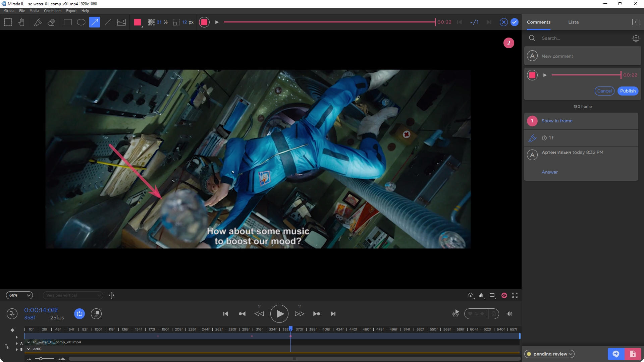Select the marker brush tool
Viewport: 644px width, 362px height.
tap(38, 22)
